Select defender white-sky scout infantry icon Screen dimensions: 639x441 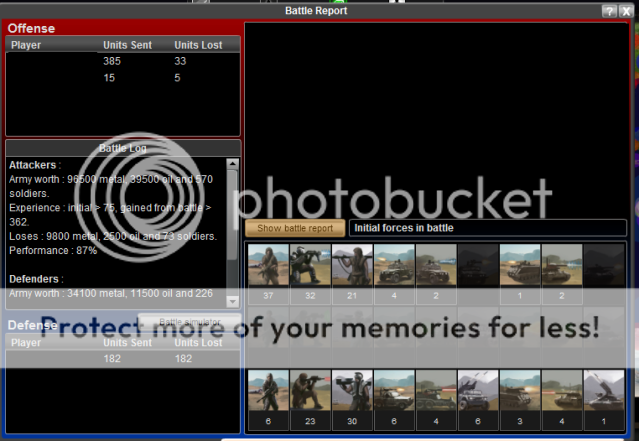[268, 400]
